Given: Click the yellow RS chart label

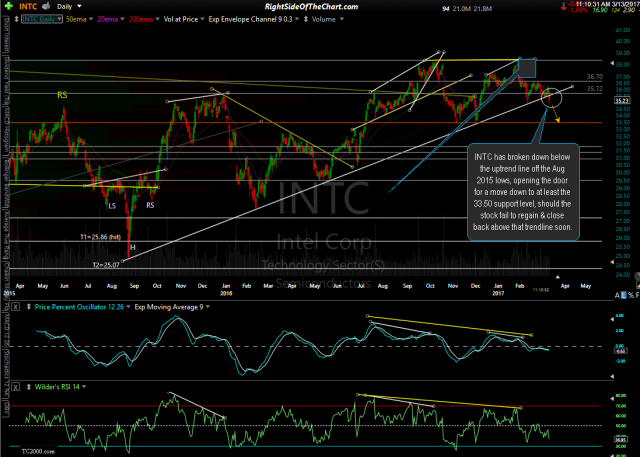Looking at the screenshot, I should point(62,95).
